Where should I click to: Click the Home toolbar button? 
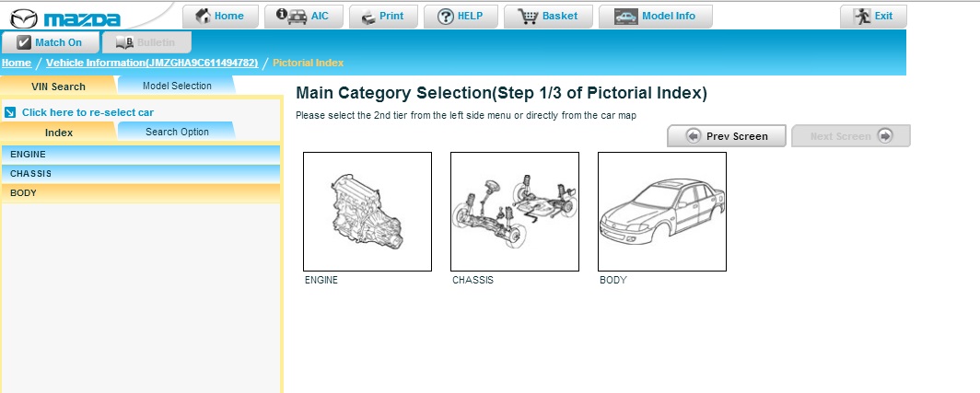[220, 17]
